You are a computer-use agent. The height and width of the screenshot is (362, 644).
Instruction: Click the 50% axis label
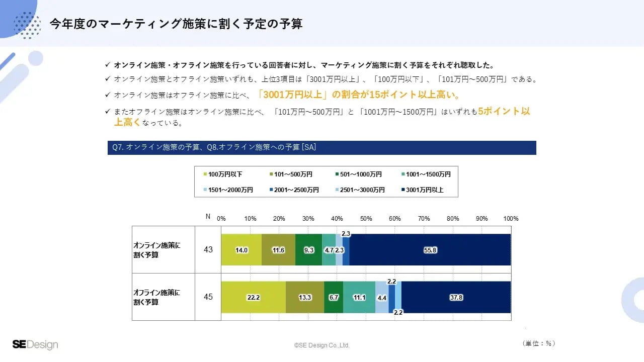(x=366, y=219)
